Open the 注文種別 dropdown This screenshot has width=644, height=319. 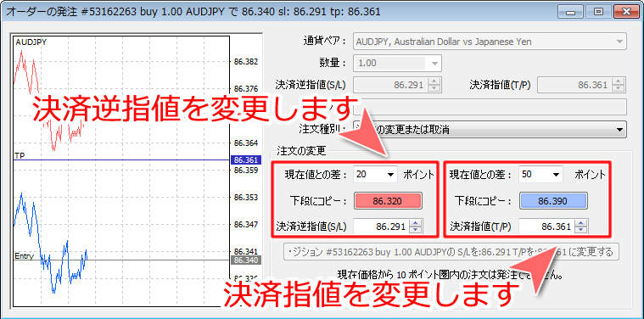(x=490, y=129)
